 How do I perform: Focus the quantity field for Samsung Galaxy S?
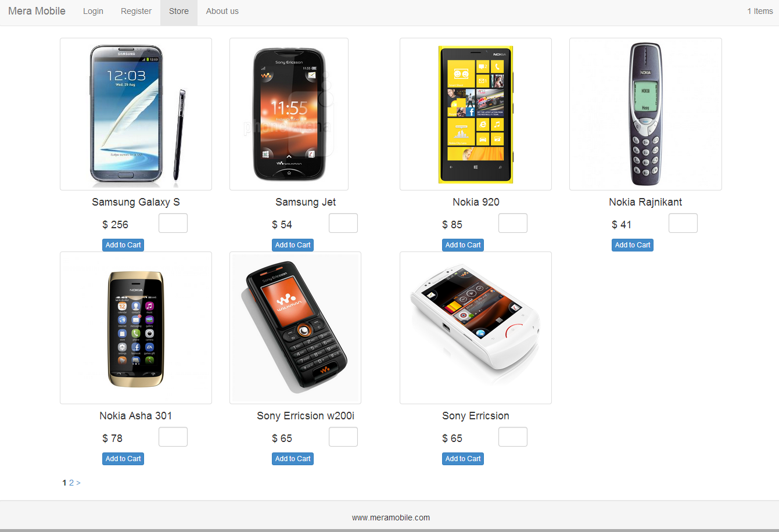(173, 223)
